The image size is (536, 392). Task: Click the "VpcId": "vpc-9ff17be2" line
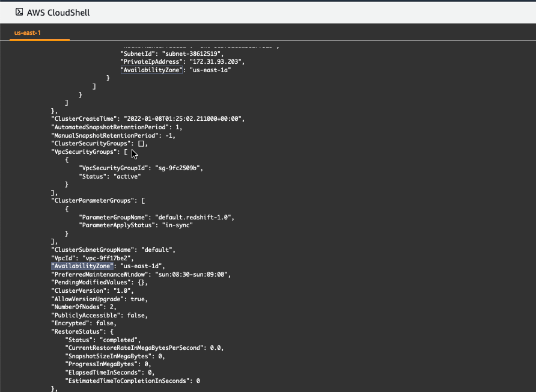click(x=93, y=259)
